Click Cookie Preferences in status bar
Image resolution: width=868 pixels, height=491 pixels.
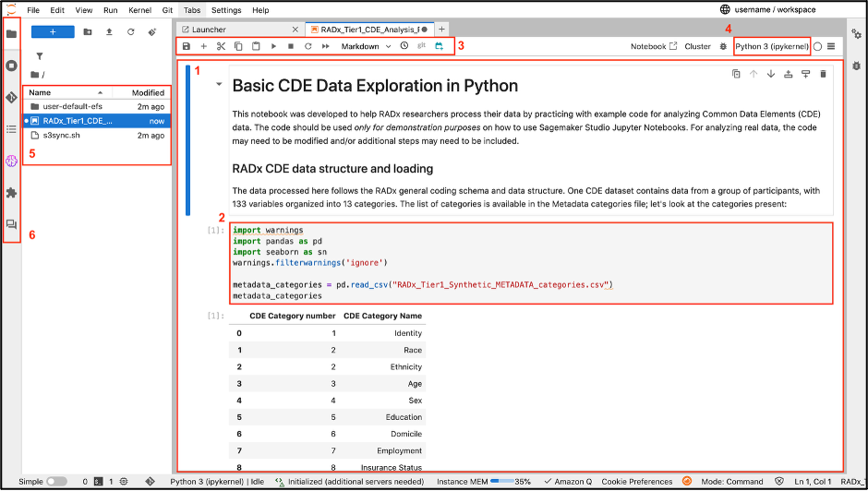(636, 482)
